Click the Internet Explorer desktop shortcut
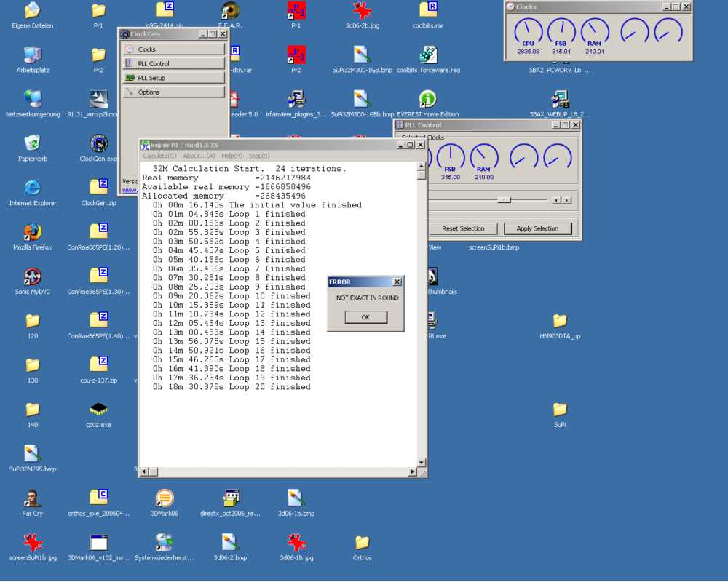Viewport: 728px width, 582px height. point(32,188)
